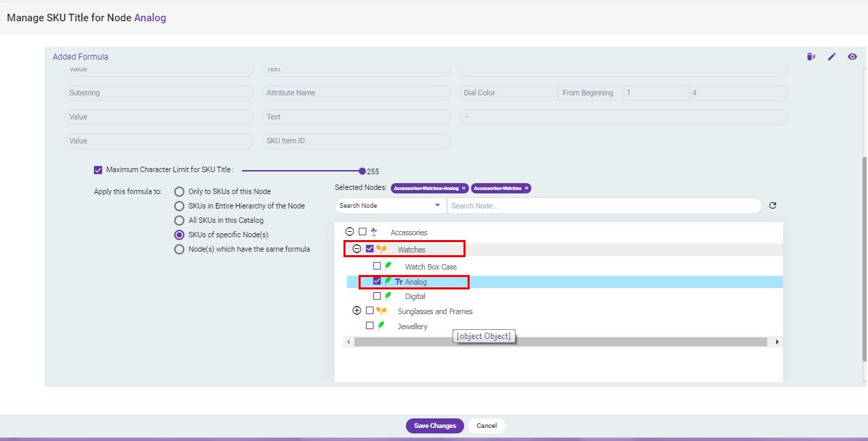
Task: Click the Added Formula heading
Action: pos(80,57)
